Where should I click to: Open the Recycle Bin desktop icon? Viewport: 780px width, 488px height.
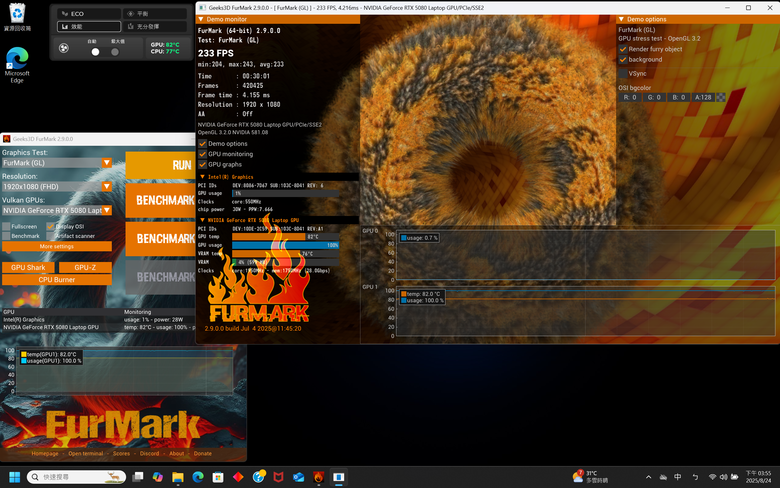17,17
